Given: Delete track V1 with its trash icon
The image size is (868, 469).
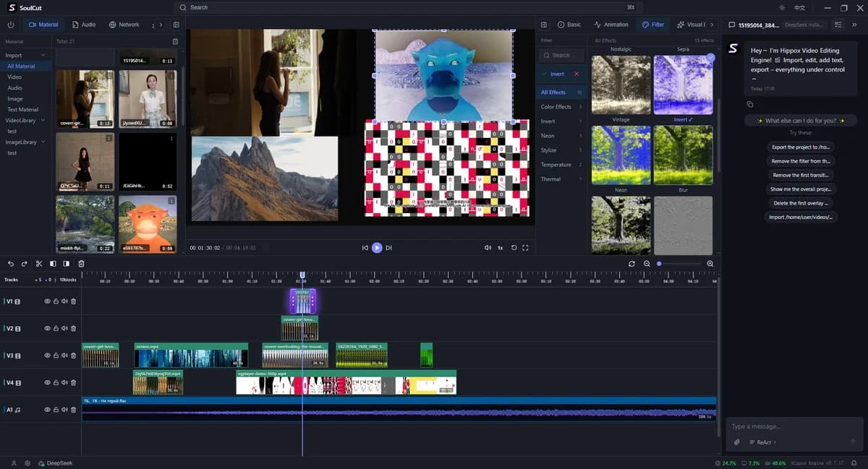Looking at the screenshot, I should [73, 301].
